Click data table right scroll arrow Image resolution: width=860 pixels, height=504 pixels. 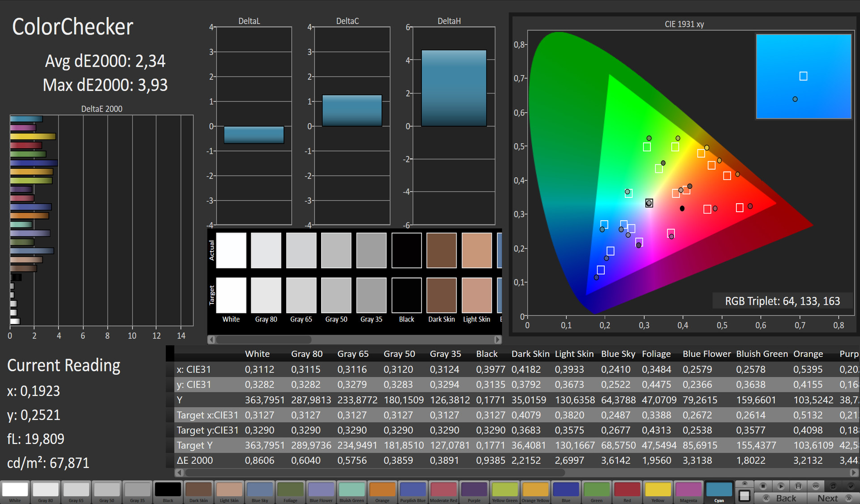pyautogui.click(x=854, y=472)
